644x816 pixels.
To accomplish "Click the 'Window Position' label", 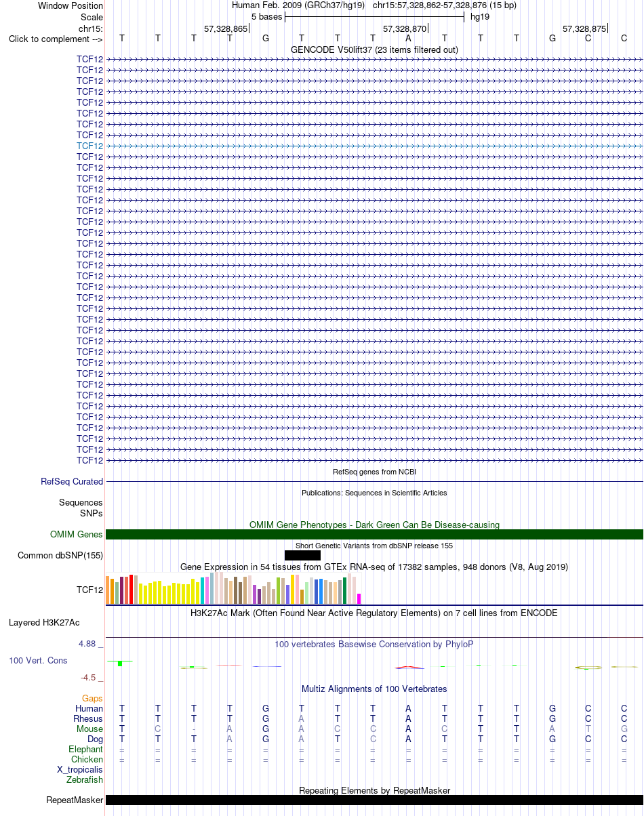I will click(71, 5).
